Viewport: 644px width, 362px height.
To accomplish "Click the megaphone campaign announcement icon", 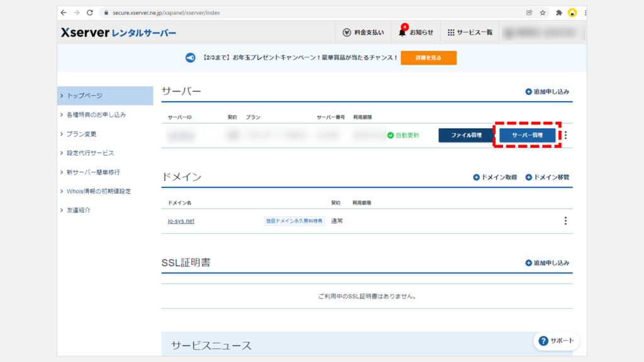I will [x=190, y=58].
